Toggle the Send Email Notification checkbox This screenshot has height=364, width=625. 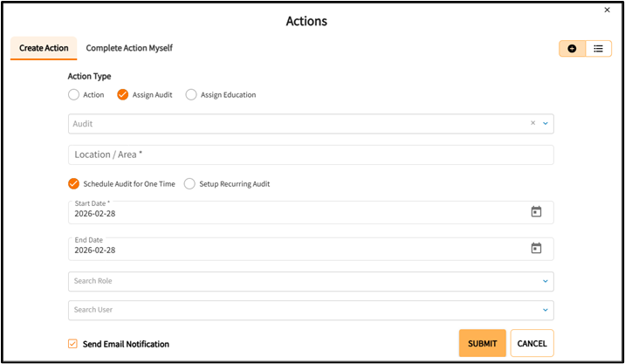pyautogui.click(x=72, y=344)
